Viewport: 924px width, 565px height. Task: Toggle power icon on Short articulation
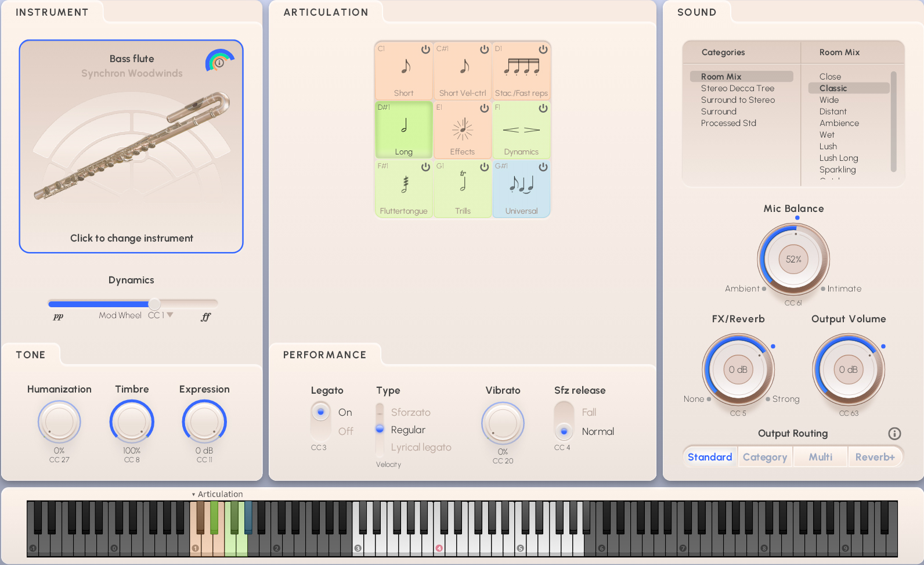point(425,49)
